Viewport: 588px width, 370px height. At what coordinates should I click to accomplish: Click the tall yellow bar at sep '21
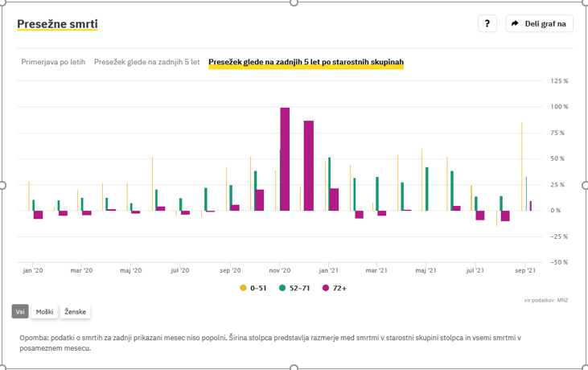coord(521,166)
